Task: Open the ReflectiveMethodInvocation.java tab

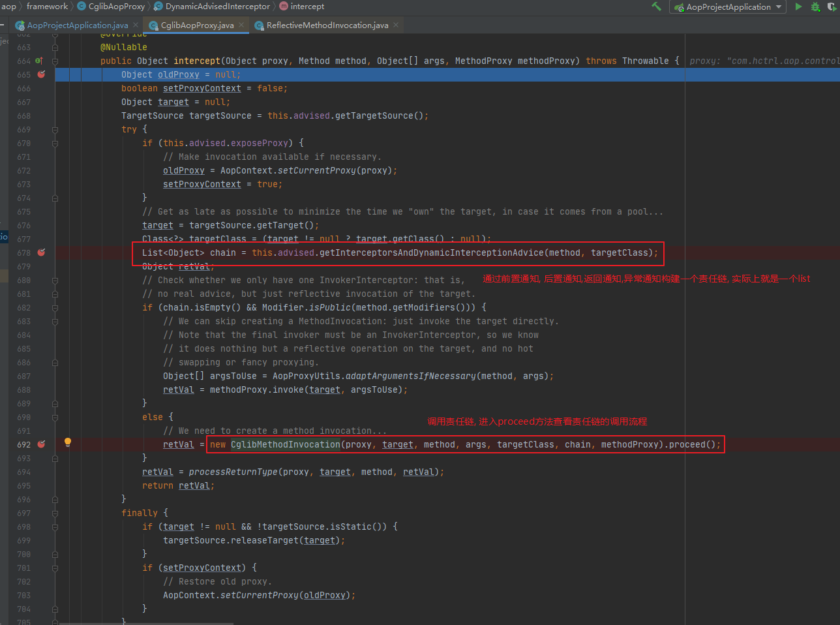Action: click(x=327, y=25)
